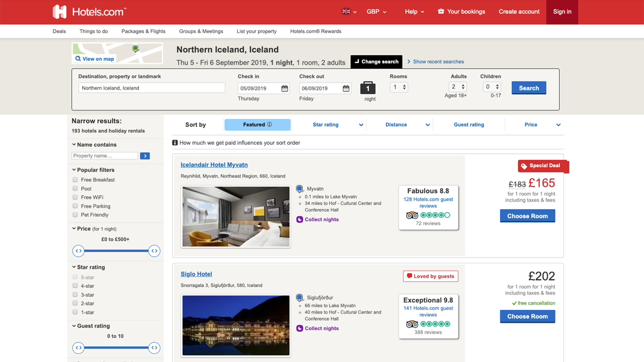Select the 4-star rating checkbox

tap(75, 286)
